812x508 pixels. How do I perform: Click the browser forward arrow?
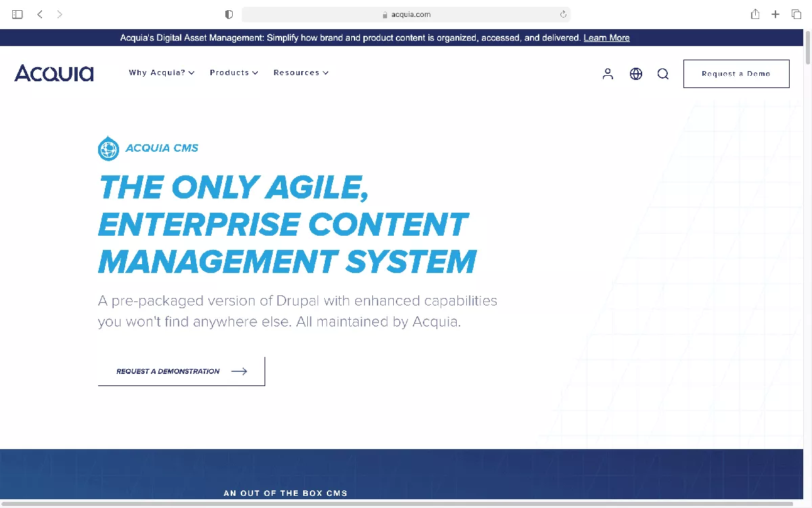60,14
